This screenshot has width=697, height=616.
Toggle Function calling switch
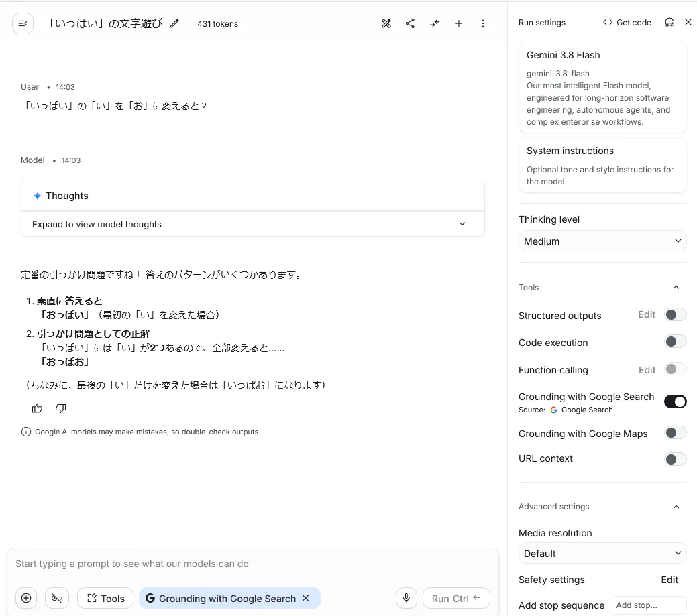click(x=676, y=369)
